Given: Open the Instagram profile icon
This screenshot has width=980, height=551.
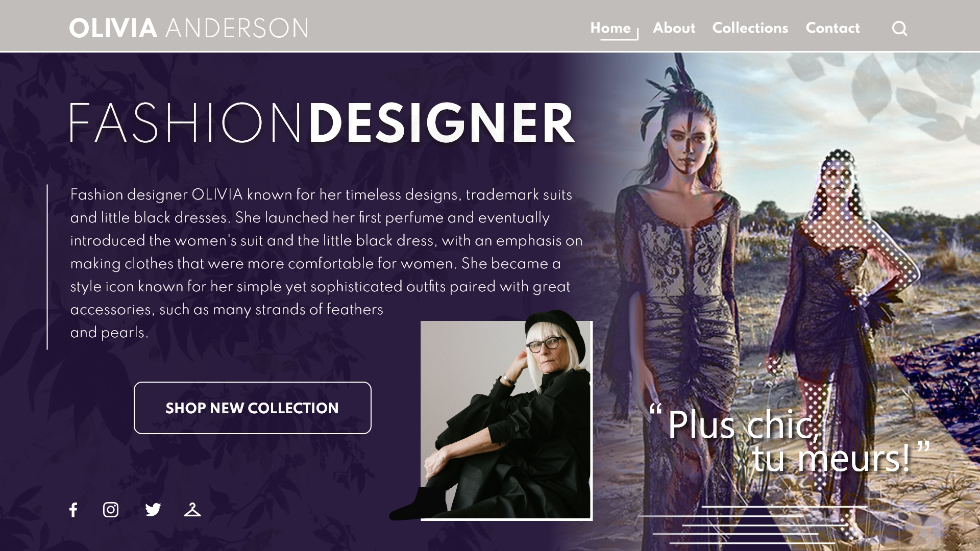Looking at the screenshot, I should [x=111, y=510].
